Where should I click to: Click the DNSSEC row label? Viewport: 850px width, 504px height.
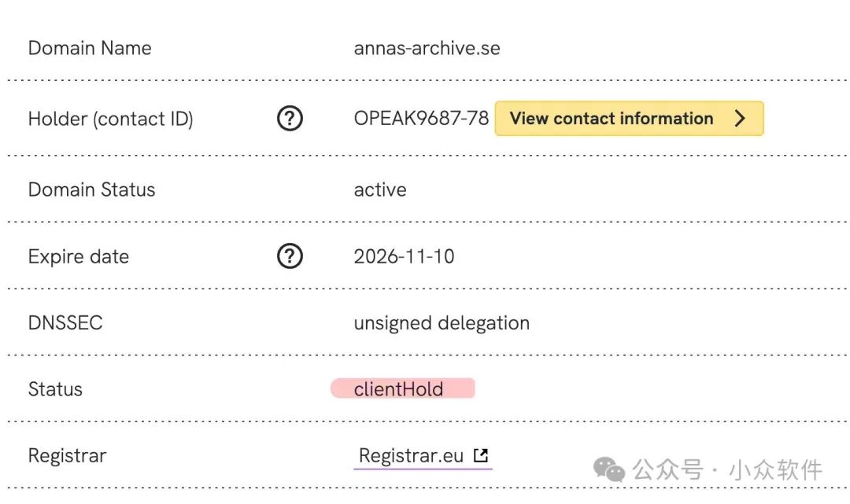click(65, 323)
